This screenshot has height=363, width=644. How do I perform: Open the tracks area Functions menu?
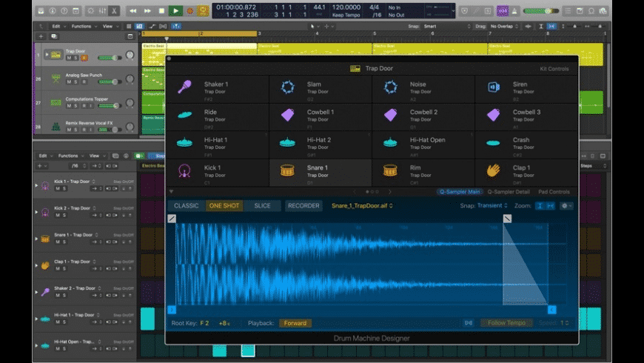tap(84, 27)
